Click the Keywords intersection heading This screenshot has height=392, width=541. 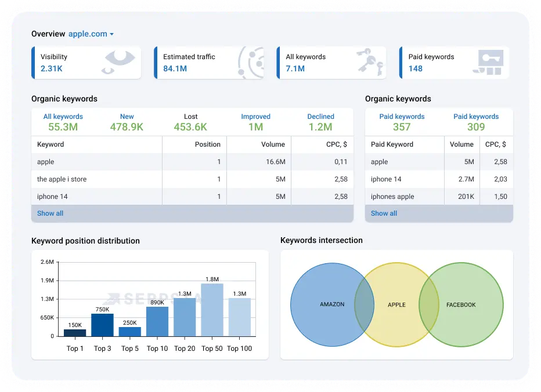pyautogui.click(x=321, y=240)
